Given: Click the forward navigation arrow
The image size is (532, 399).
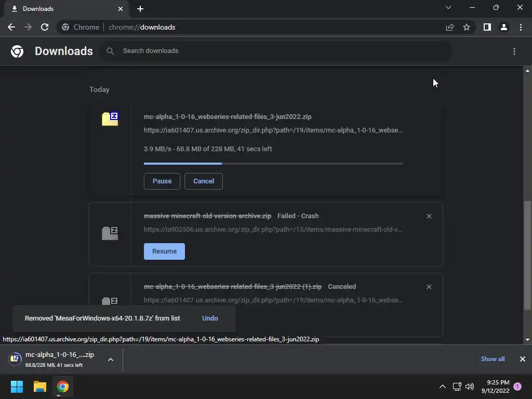Looking at the screenshot, I should click(28, 27).
